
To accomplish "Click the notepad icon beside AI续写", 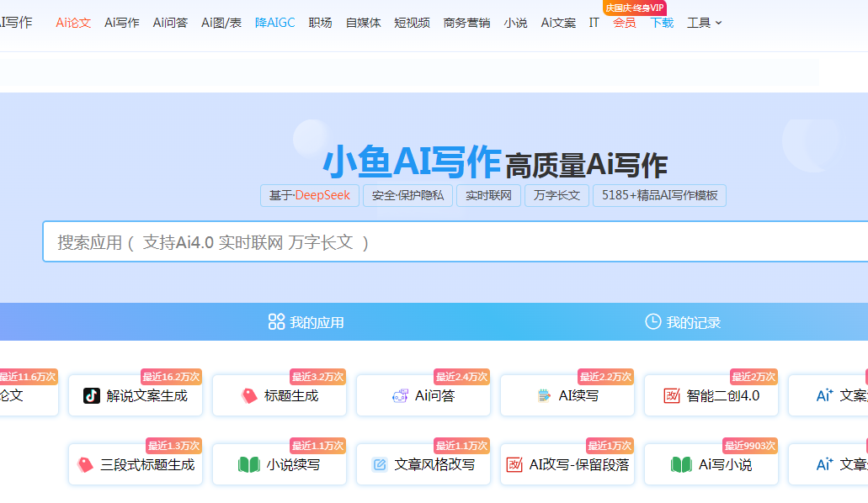I will pyautogui.click(x=544, y=395).
